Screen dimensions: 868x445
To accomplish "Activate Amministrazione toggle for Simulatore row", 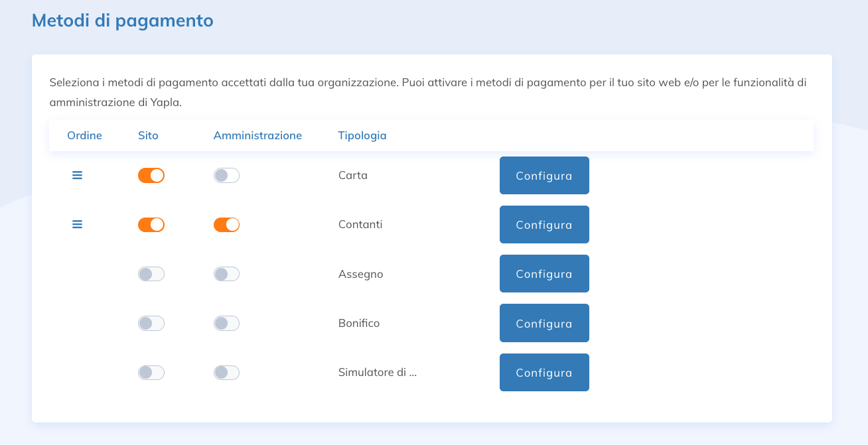I will tap(226, 373).
